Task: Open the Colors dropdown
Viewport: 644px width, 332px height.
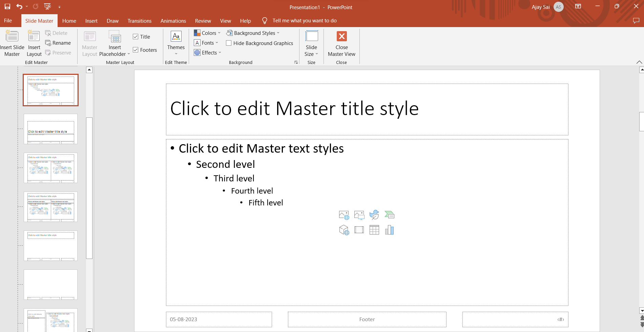Action: 207,33
